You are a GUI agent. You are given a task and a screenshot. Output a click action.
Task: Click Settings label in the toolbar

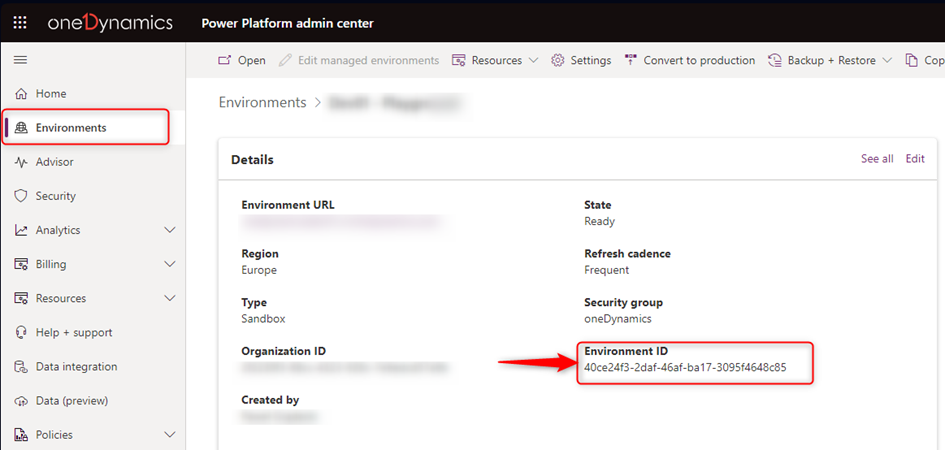(x=591, y=61)
